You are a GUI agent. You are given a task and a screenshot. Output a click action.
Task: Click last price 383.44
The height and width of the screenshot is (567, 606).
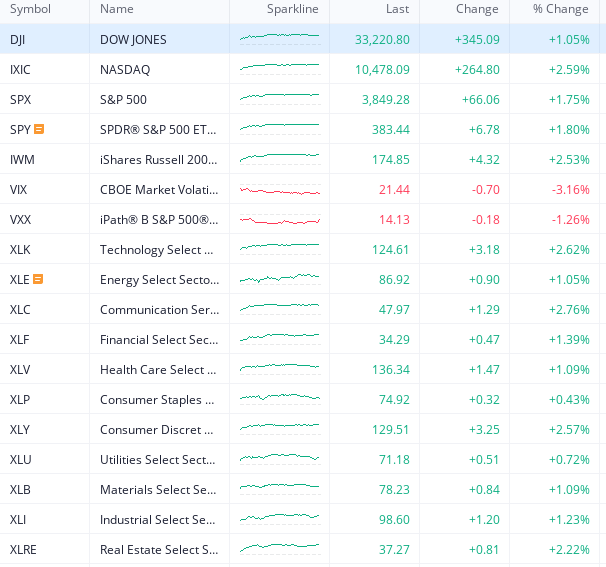point(391,129)
